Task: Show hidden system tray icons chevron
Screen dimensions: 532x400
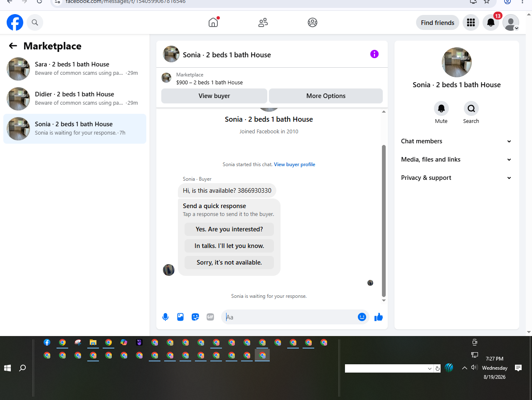Action: click(465, 368)
